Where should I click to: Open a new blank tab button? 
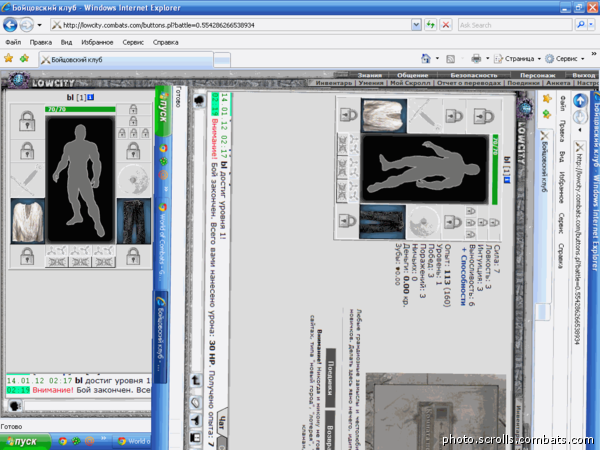point(222,60)
